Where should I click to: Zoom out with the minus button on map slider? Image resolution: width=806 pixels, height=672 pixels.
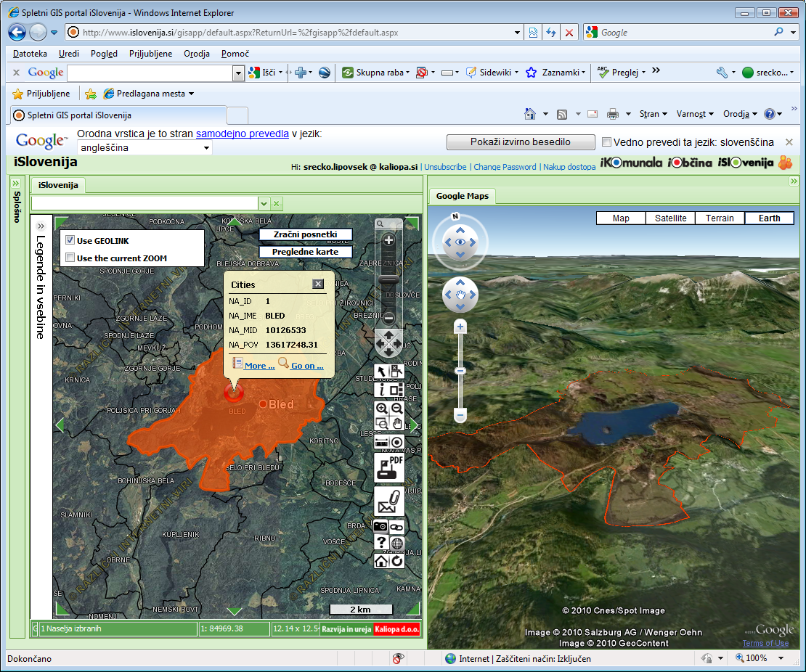(388, 318)
